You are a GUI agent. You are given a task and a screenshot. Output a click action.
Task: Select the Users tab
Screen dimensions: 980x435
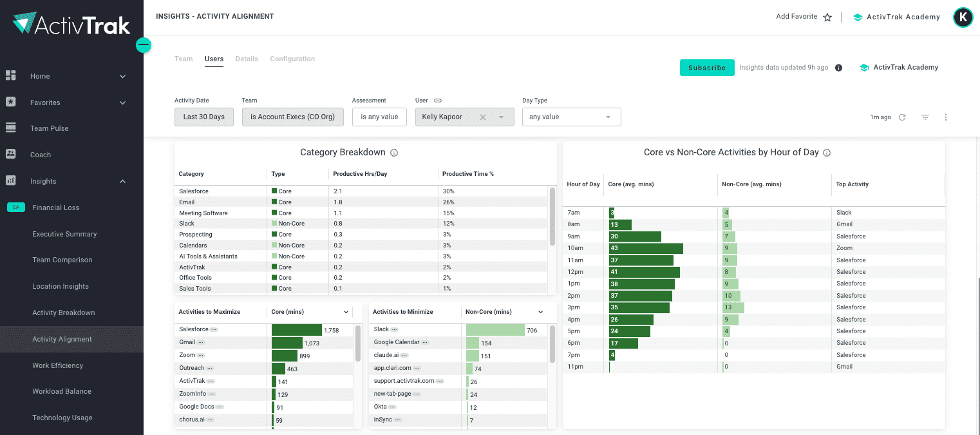(214, 59)
